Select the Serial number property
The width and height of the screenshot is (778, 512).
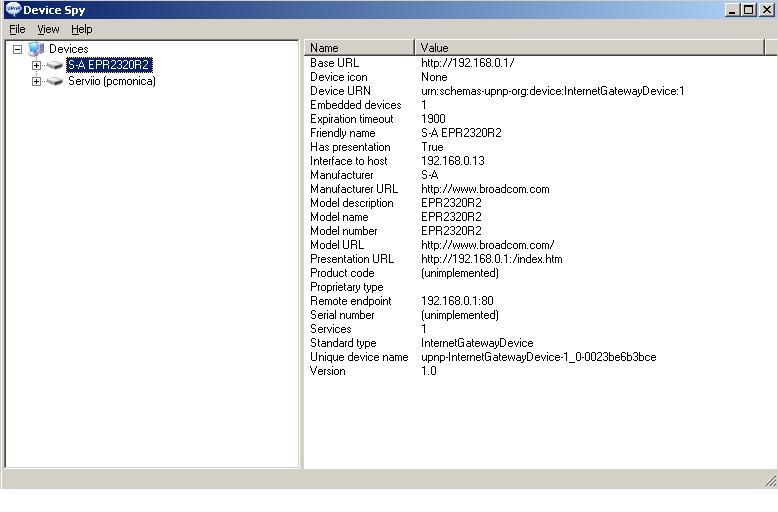pyautogui.click(x=342, y=315)
